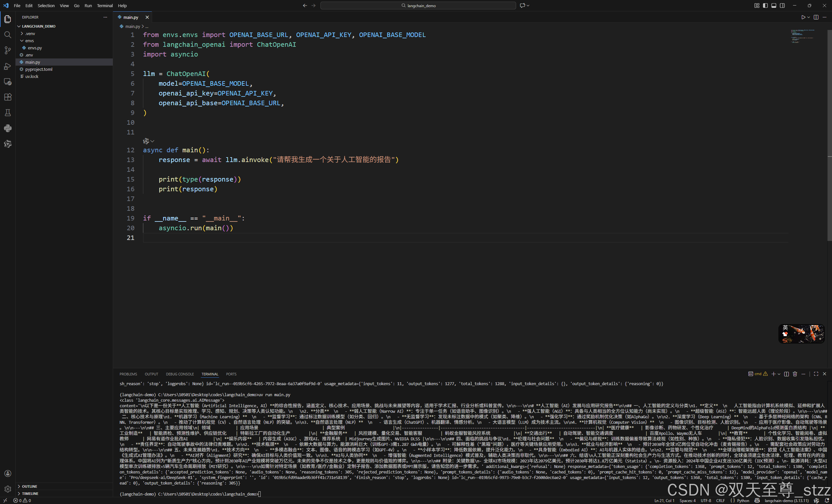The image size is (832, 504).
Task: Open the new terminal launch profile dropdown
Action: click(779, 374)
